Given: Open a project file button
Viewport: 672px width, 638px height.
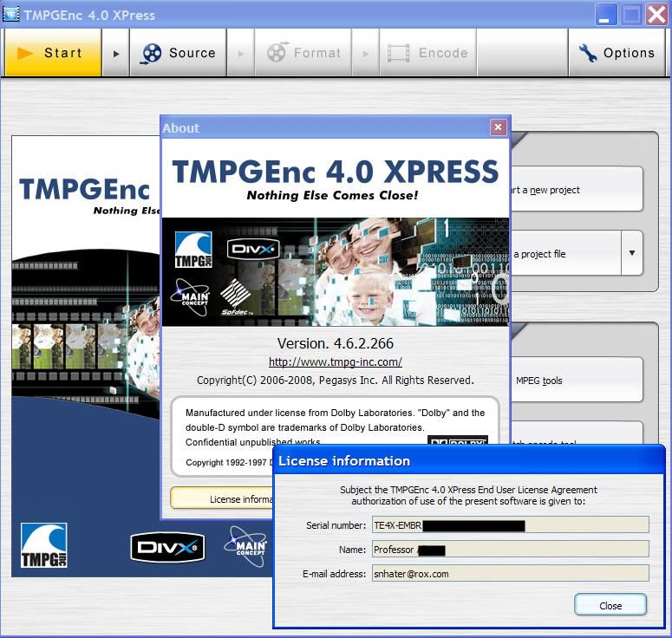Looking at the screenshot, I should pyautogui.click(x=565, y=253).
